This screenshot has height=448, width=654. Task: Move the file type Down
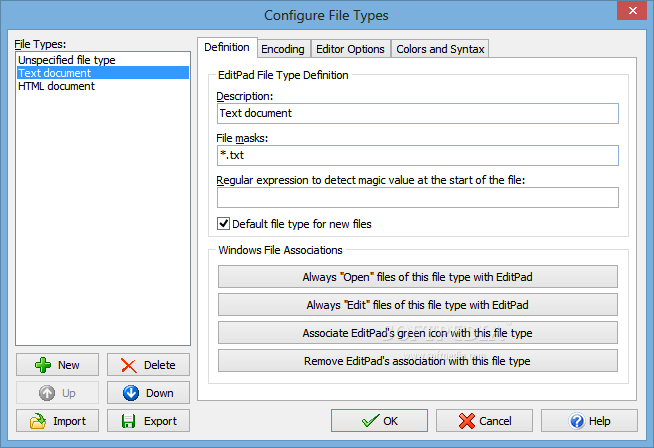pos(148,393)
